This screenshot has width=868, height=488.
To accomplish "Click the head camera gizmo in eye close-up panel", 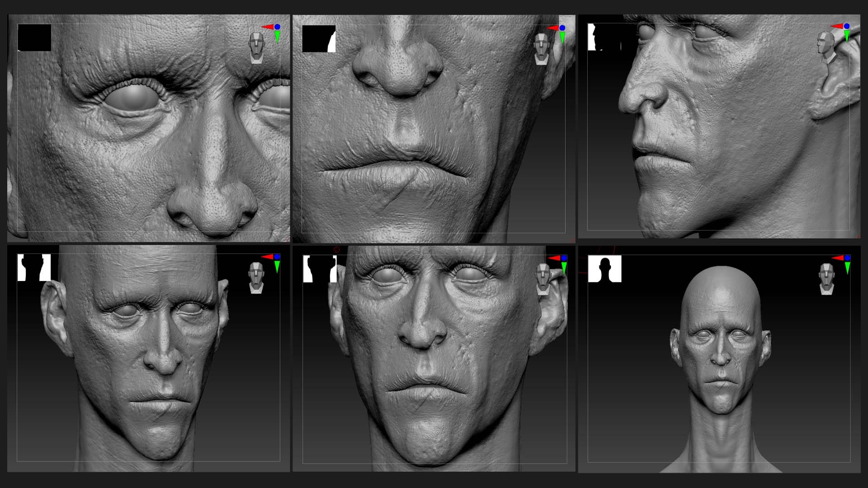I will 257,47.
